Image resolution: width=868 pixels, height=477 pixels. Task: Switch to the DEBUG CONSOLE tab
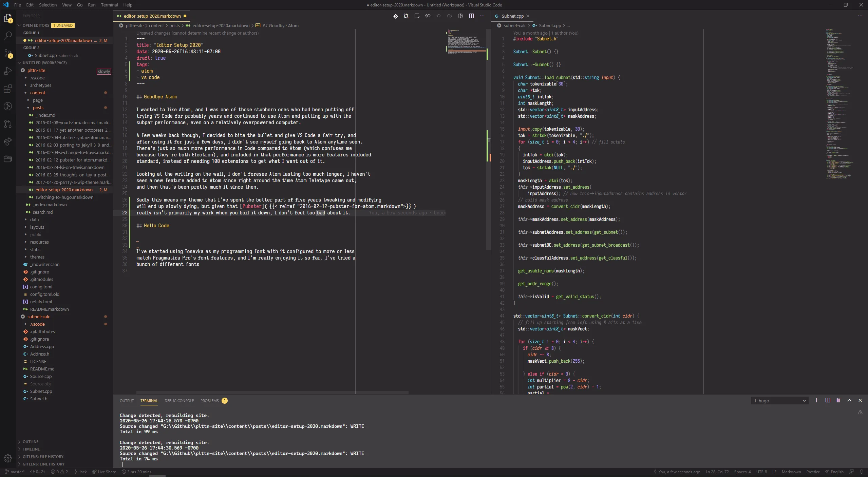pyautogui.click(x=179, y=401)
